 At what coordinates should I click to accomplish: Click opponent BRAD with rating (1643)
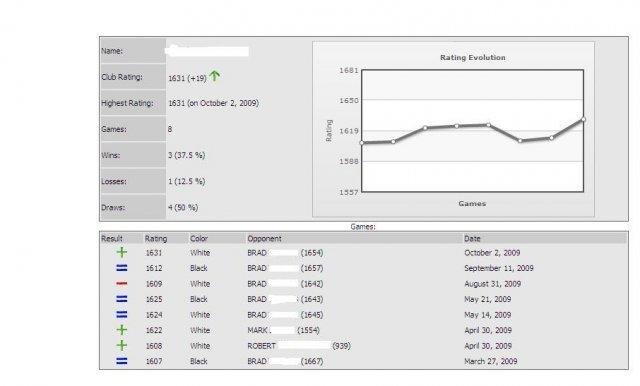285,299
